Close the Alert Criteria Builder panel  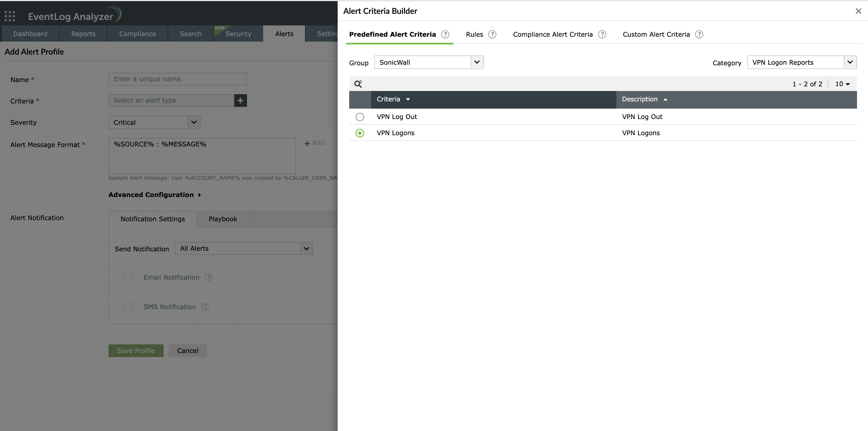coord(858,11)
